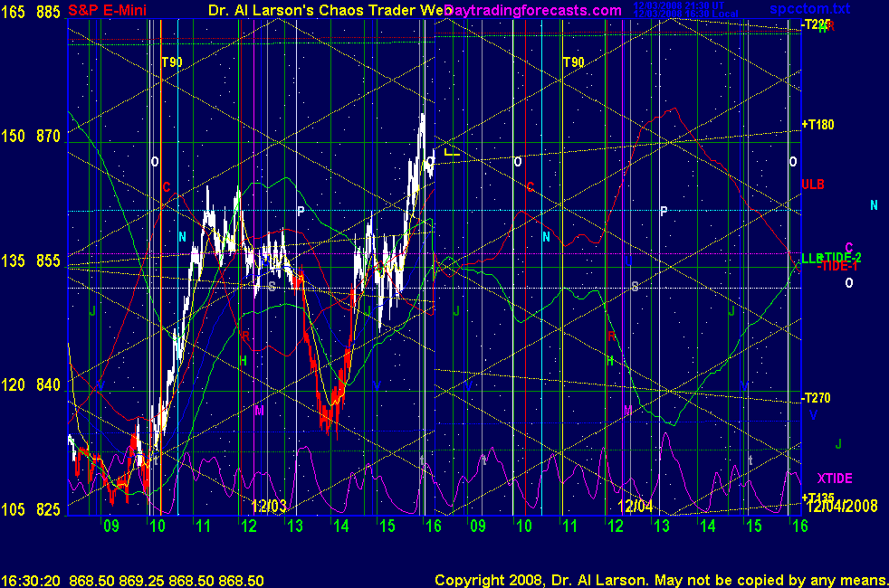Select the red ULB legend label

813,185
